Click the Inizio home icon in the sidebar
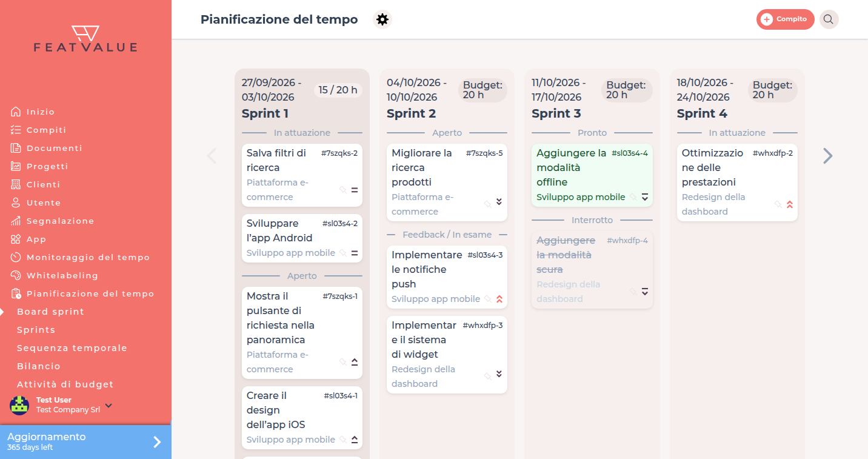Viewport: 868px width, 459px height. coord(16,112)
